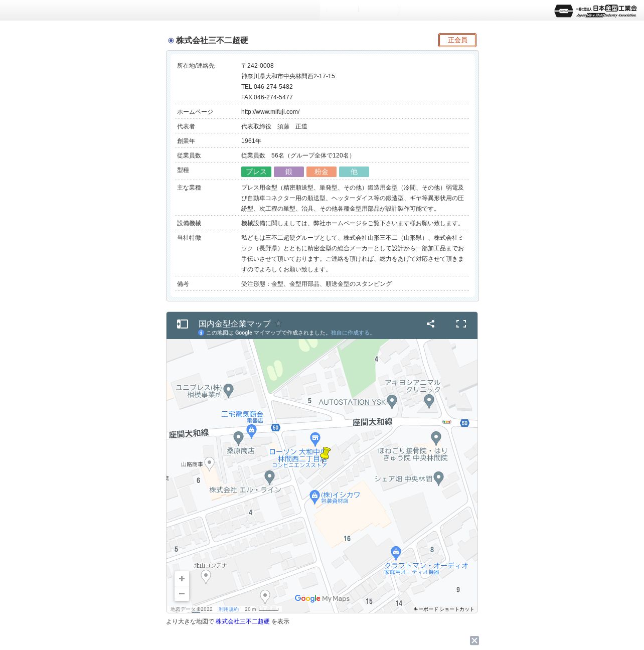Click the 株式会社 エル・ライン map pin

(270, 477)
